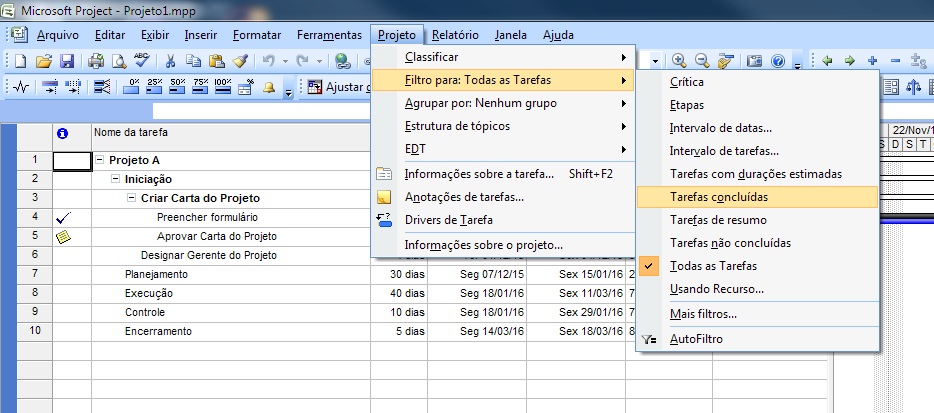This screenshot has height=413, width=934.
Task: Mark task 0% complete
Action: point(133,87)
